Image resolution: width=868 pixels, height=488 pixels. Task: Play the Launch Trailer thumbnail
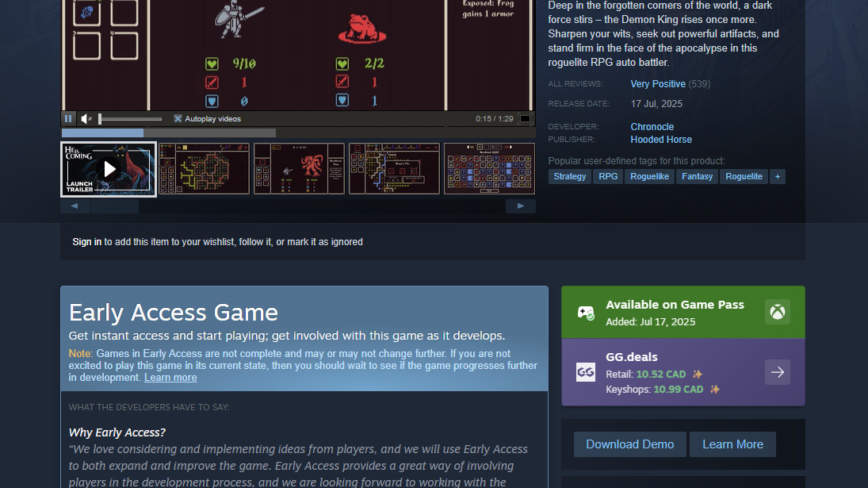coord(109,169)
